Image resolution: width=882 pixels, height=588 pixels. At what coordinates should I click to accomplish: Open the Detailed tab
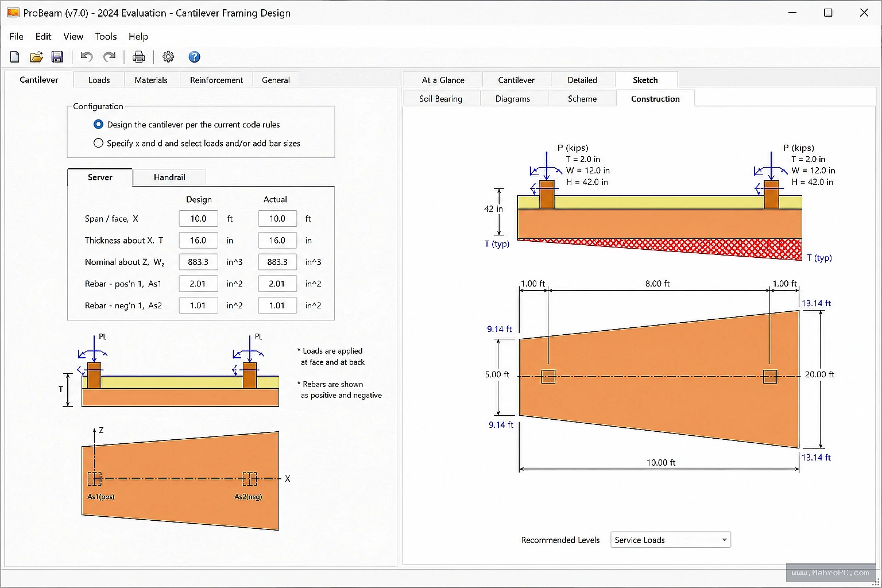click(582, 80)
